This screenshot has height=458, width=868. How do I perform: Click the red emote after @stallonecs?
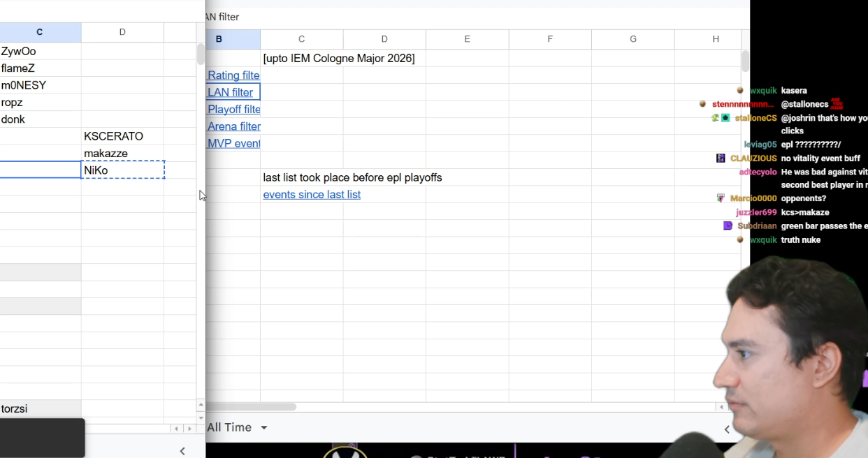837,104
